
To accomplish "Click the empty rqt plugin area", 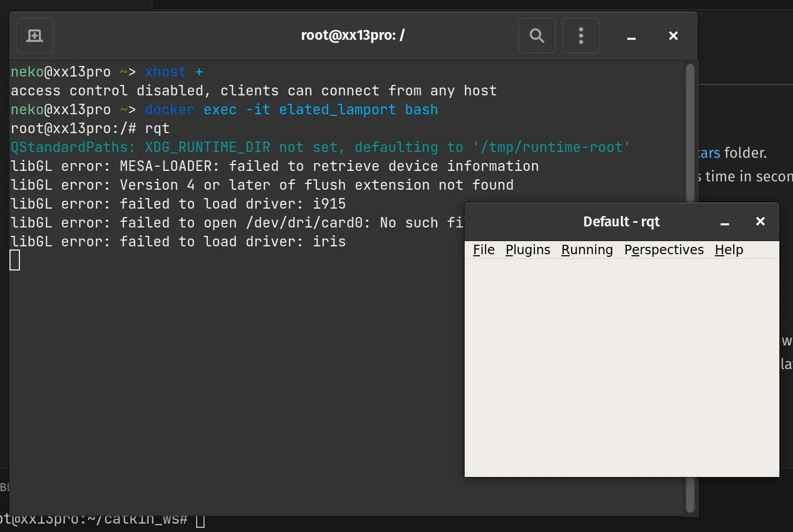I will point(621,367).
